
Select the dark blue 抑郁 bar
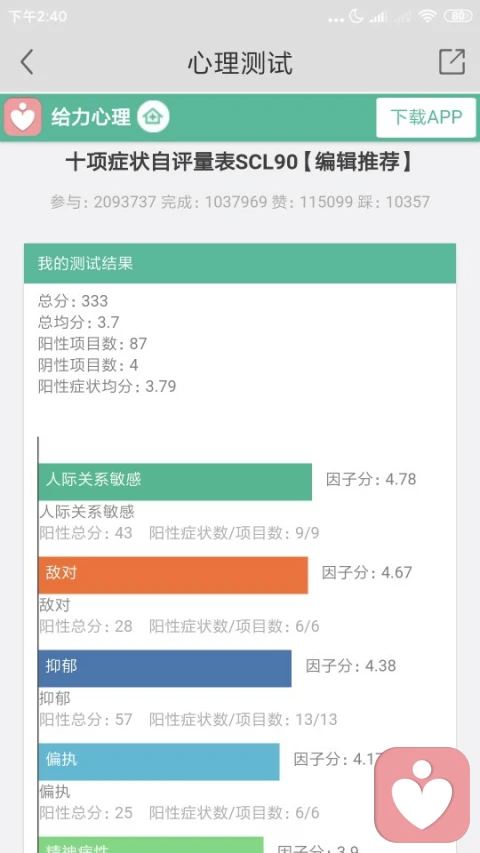165,669
